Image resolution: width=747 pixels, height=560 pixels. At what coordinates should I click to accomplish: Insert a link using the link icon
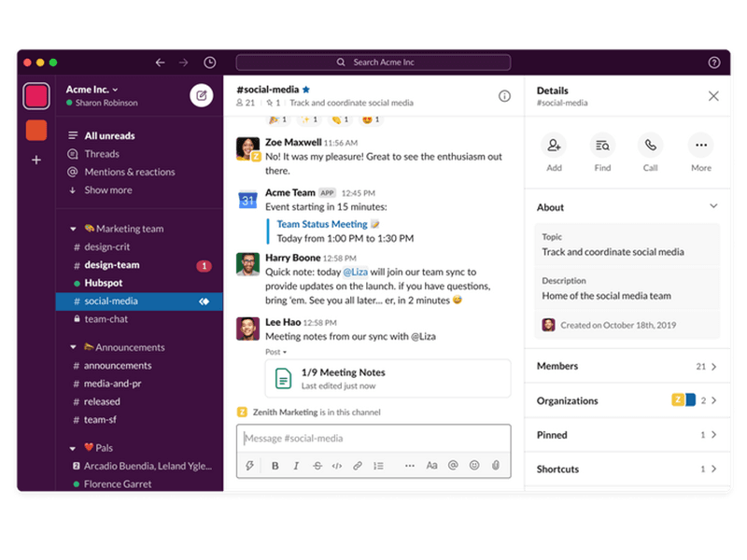pyautogui.click(x=359, y=466)
